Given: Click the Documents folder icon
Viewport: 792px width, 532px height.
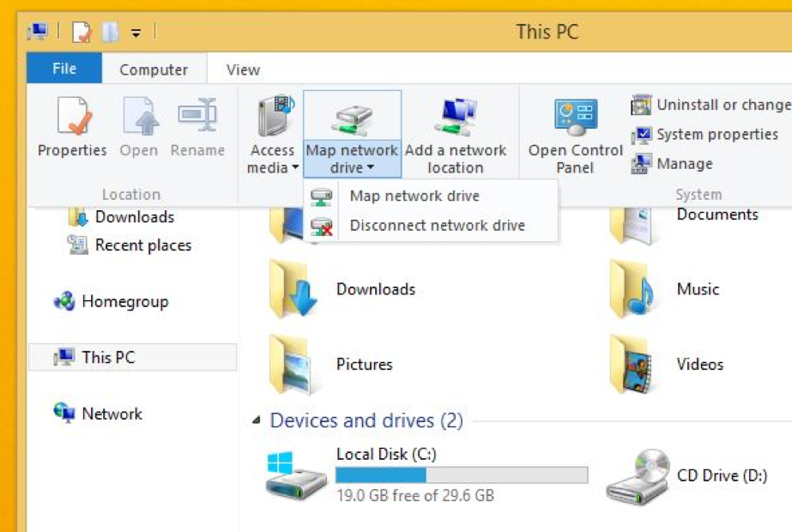Looking at the screenshot, I should pos(632,226).
